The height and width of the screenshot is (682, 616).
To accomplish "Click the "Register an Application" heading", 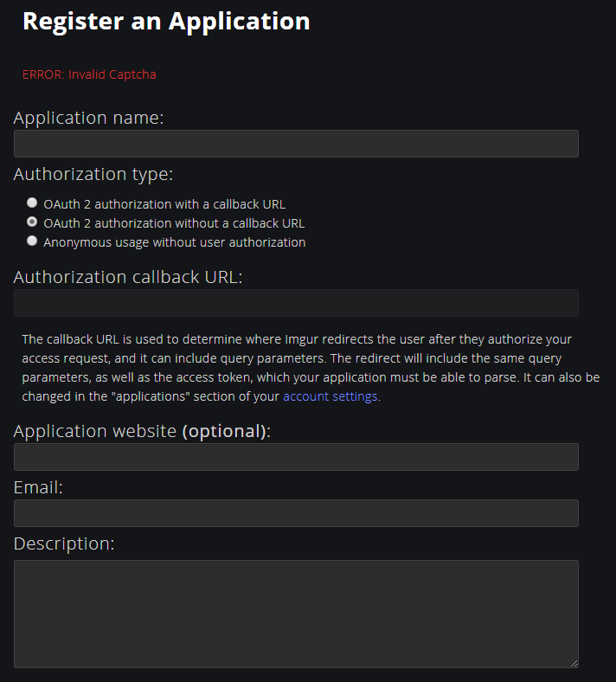I will 166,22.
